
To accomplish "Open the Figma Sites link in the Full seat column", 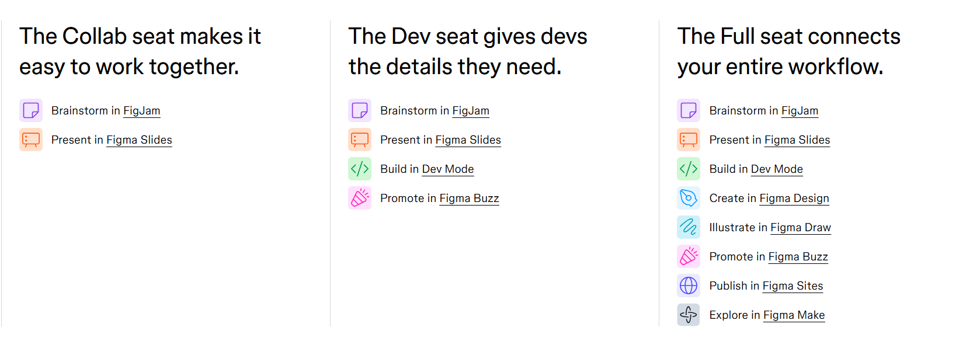I will click(x=793, y=286).
